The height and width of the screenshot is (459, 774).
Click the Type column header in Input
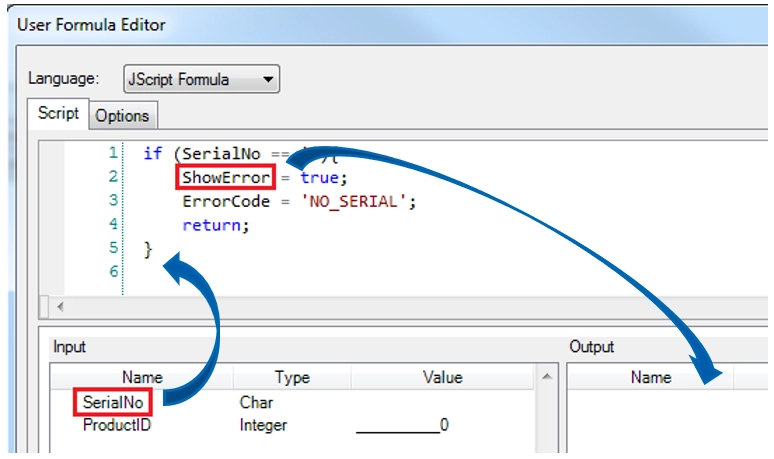tap(292, 377)
